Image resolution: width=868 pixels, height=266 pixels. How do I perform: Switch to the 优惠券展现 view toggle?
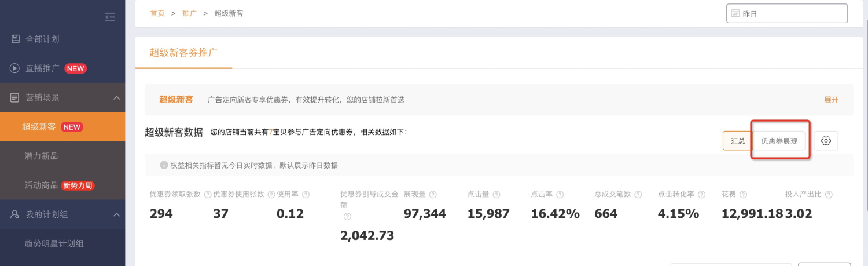pyautogui.click(x=779, y=141)
